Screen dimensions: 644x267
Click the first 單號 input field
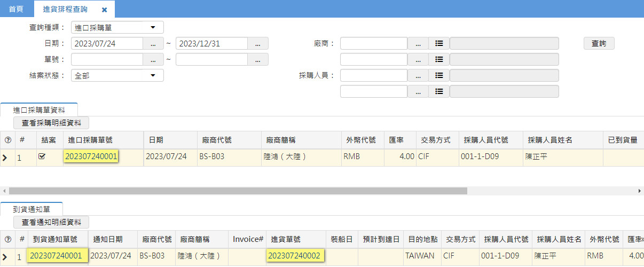click(107, 60)
